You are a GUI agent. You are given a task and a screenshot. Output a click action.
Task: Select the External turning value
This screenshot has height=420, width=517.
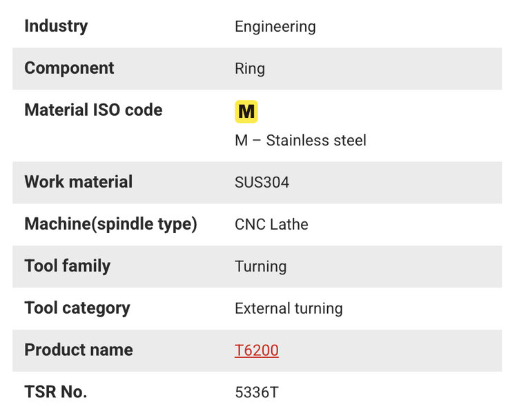click(289, 309)
